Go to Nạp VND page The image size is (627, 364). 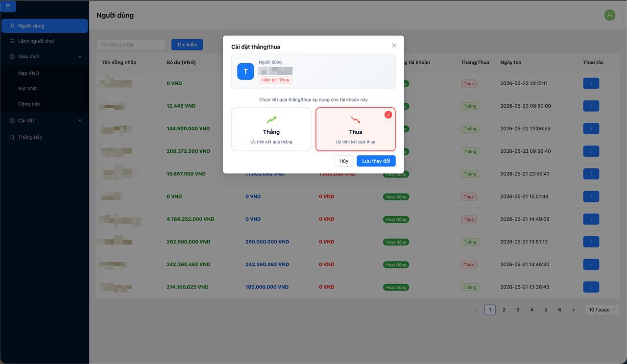28,73
